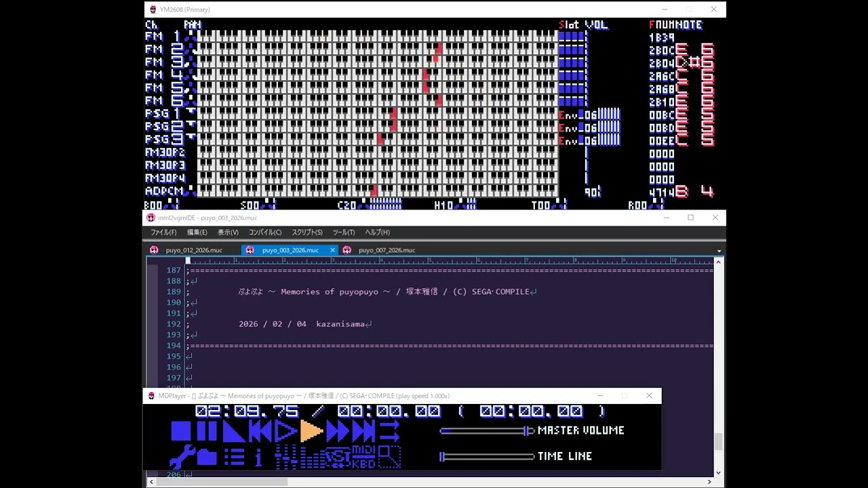Toggle mute on the PSG 1 channel
Screen dimensions: 868x488
(163, 114)
